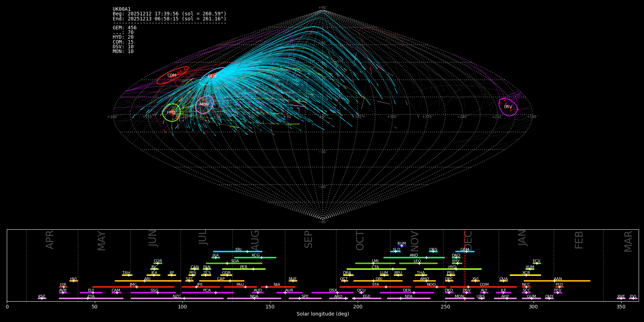Click the HYD radiant ellipse on sky map

click(x=172, y=113)
